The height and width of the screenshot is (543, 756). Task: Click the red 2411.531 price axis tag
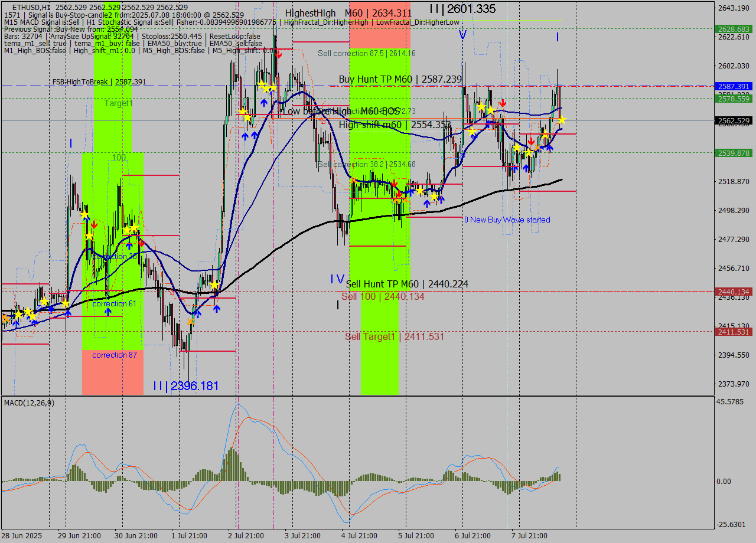tap(733, 332)
